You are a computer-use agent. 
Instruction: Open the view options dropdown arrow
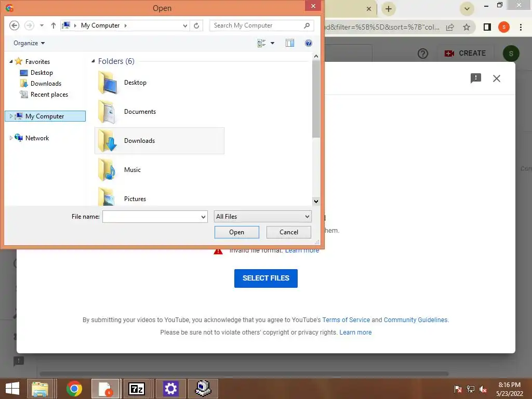tap(272, 43)
